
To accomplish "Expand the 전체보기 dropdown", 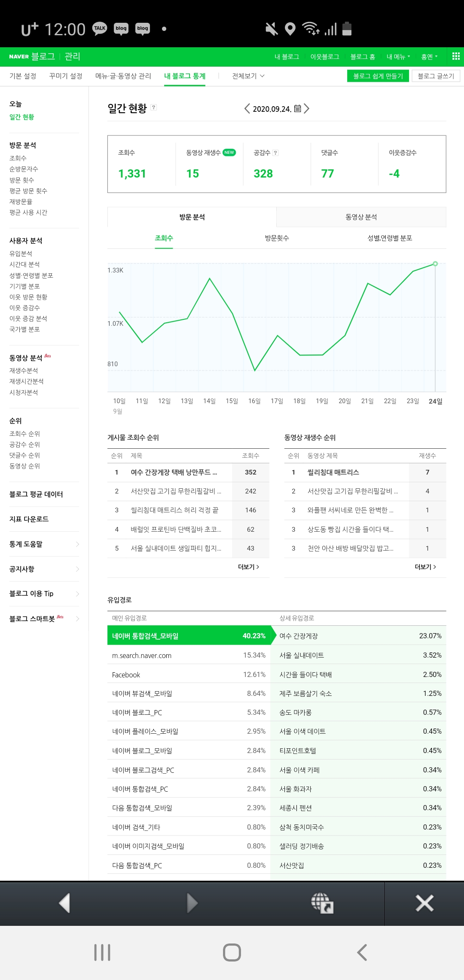I will 248,76.
